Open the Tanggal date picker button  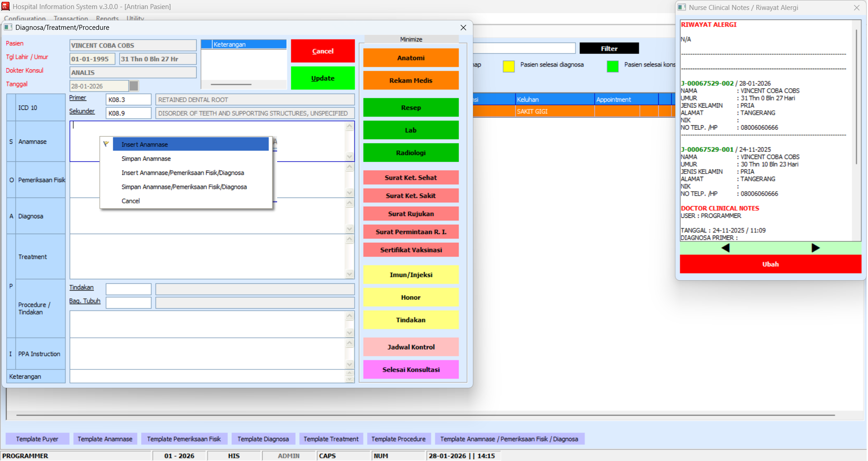point(134,86)
